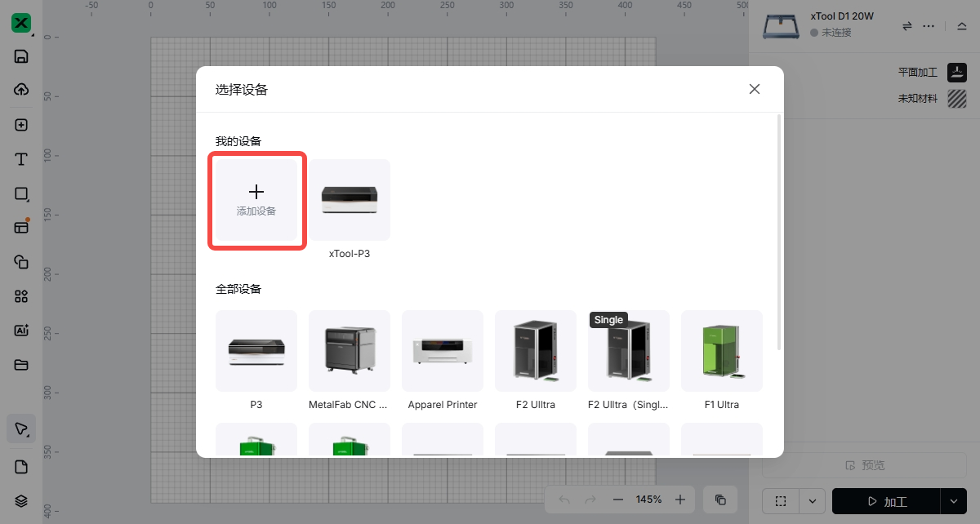Image resolution: width=980 pixels, height=524 pixels.
Task: Open the AI image tool icon
Action: (22, 331)
